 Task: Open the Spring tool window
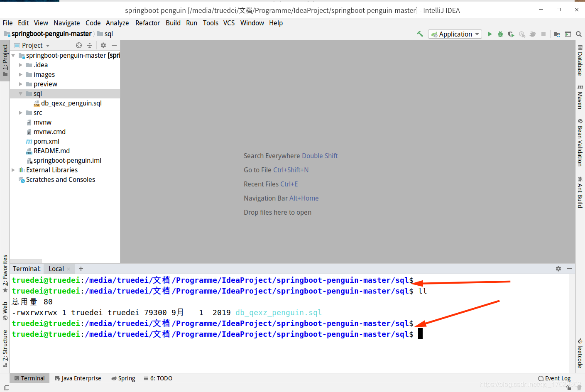[123, 378]
